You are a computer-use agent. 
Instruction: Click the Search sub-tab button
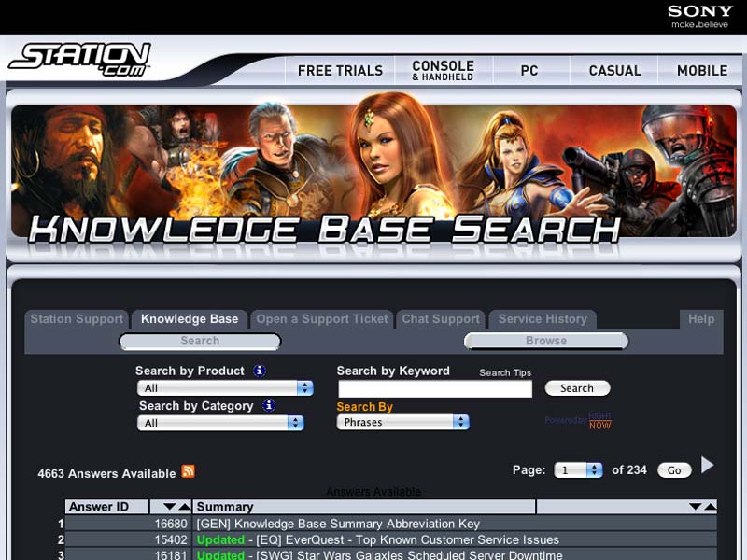pos(200,341)
